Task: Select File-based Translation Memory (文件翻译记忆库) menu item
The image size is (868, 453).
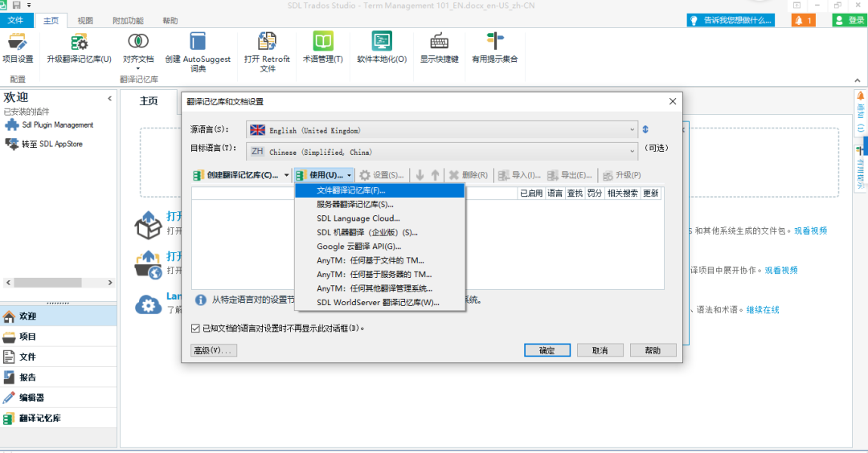Action: click(x=379, y=190)
